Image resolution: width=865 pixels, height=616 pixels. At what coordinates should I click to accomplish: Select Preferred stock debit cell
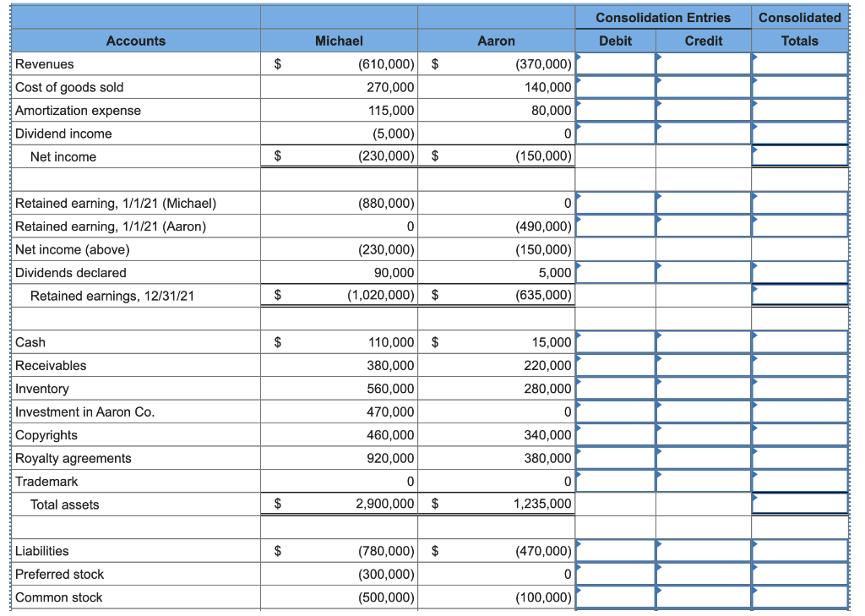615,574
